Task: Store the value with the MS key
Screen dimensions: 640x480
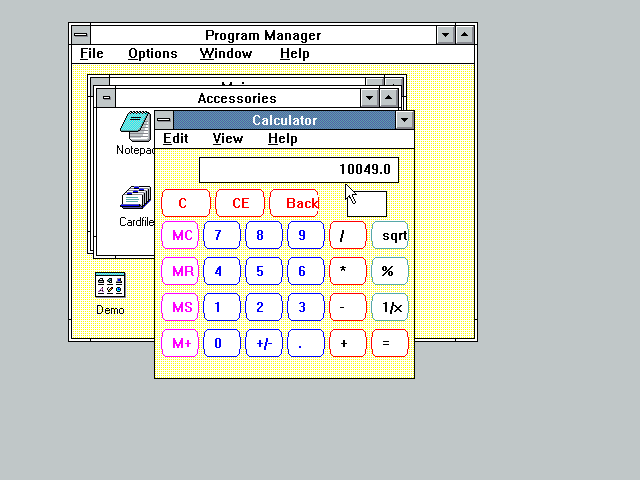Action: [180, 307]
